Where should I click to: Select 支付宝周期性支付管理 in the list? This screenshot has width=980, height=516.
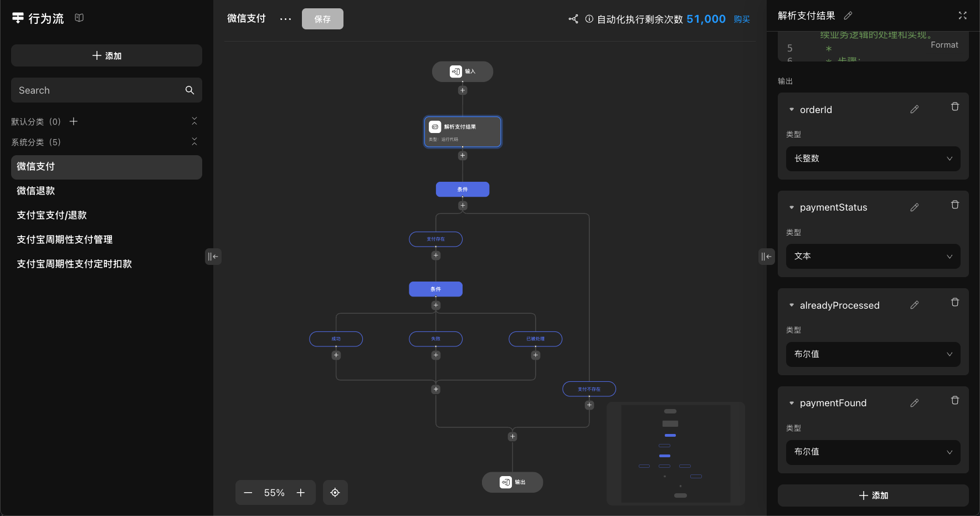click(65, 239)
